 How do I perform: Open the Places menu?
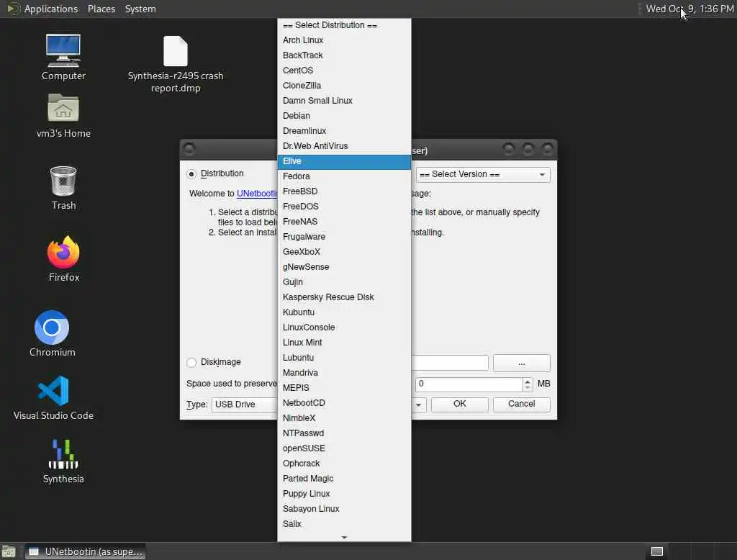pos(101,9)
